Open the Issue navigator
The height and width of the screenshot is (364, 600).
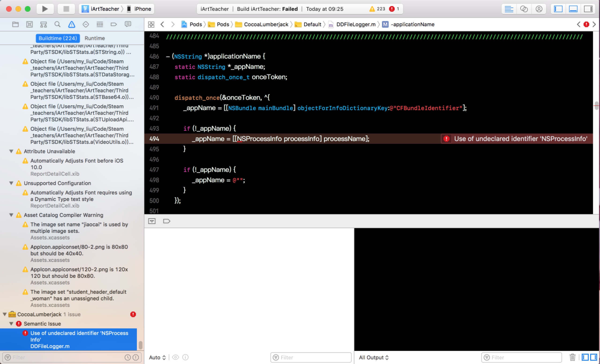click(71, 24)
